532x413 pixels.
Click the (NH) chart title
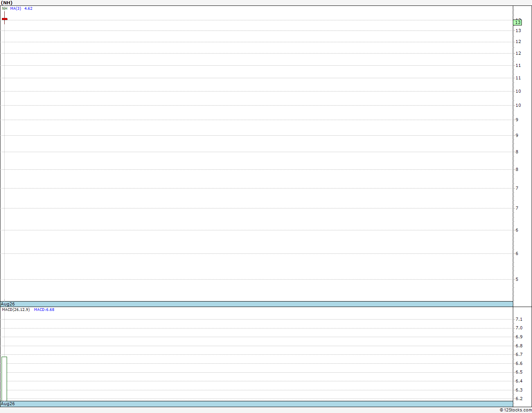point(7,3)
